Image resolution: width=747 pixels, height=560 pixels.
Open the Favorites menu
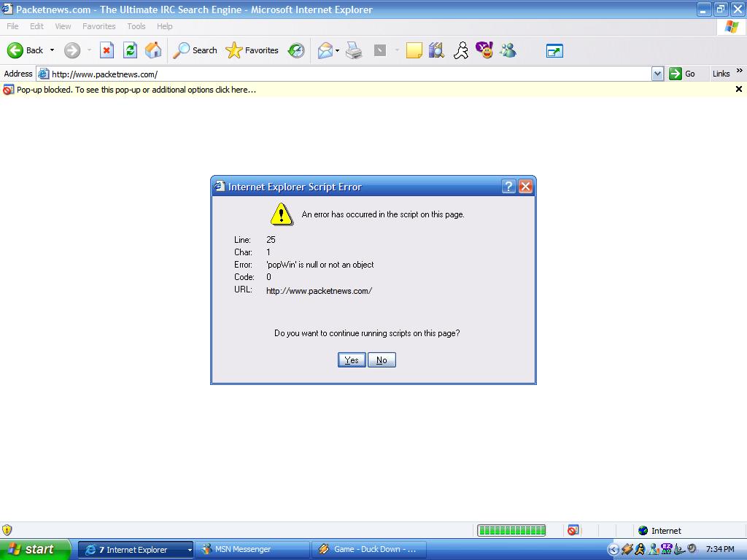[x=98, y=26]
